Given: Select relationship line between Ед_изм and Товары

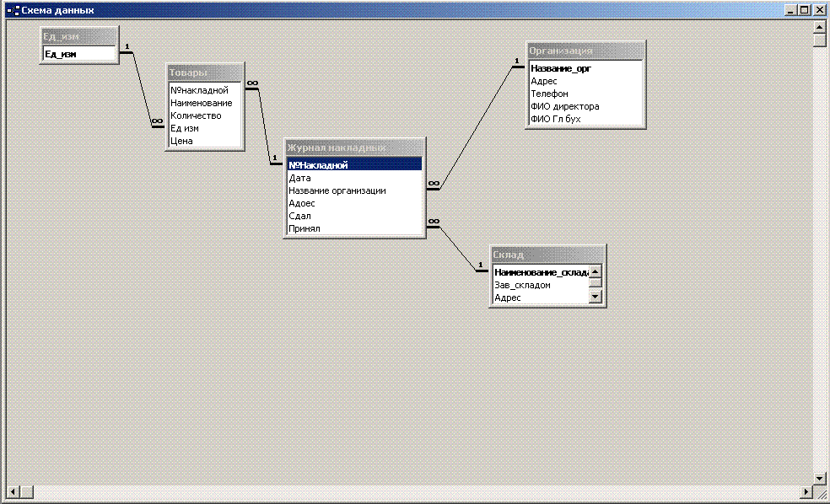Looking at the screenshot, I should [142, 89].
